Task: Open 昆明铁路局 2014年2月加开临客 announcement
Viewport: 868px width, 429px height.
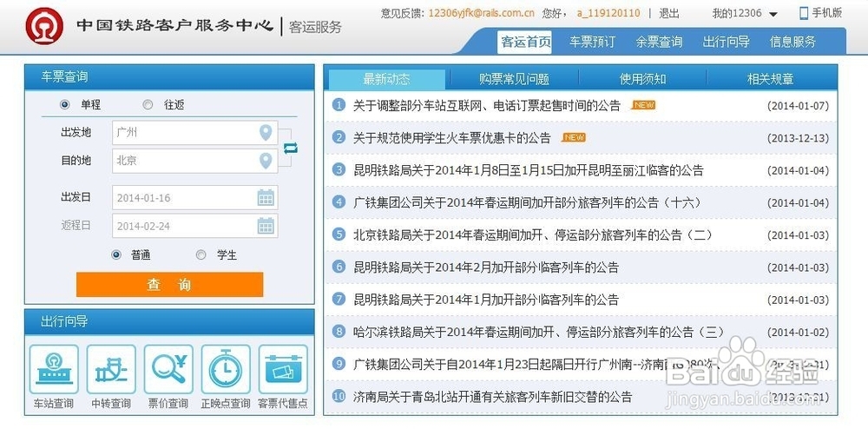Action: pos(486,267)
